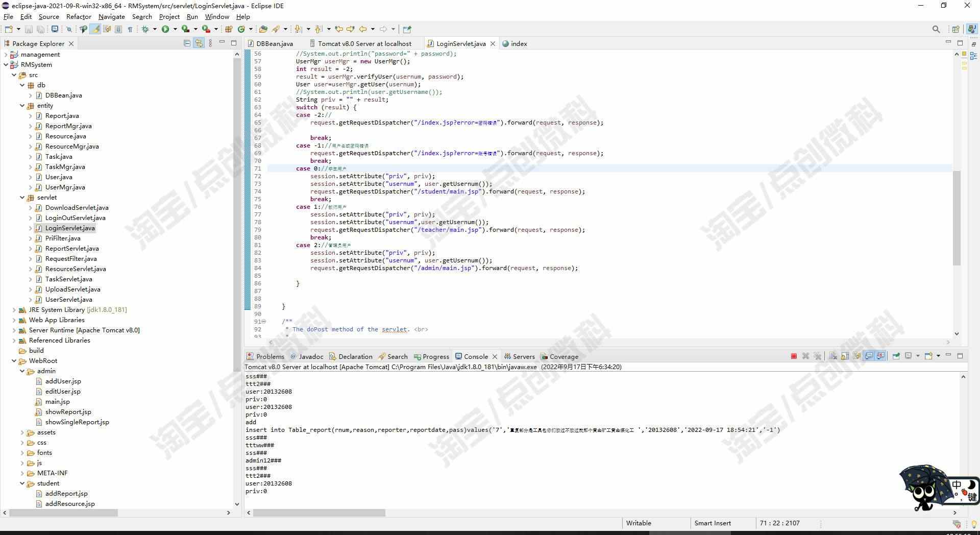The image size is (980, 535).
Task: Open the Navigate menu
Action: [x=111, y=17]
